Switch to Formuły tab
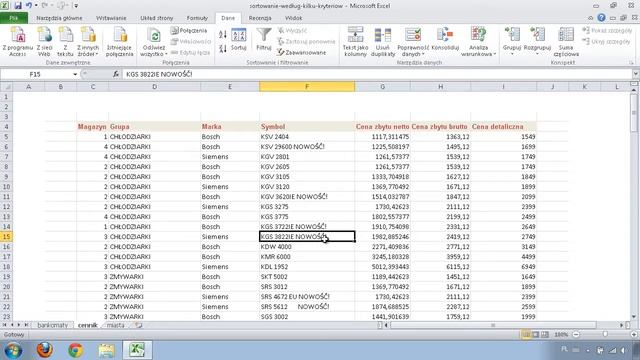Screen dimensions: 640x360 coord(197,18)
